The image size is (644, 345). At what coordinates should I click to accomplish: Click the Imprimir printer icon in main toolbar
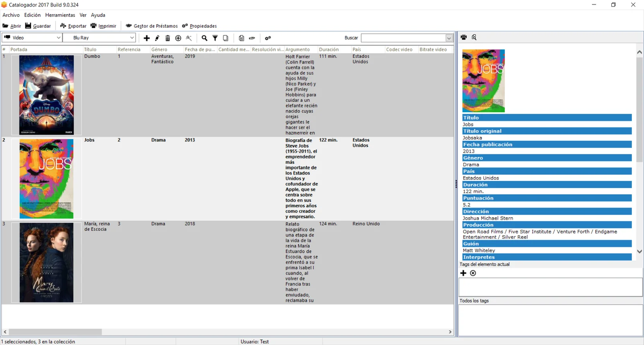93,26
